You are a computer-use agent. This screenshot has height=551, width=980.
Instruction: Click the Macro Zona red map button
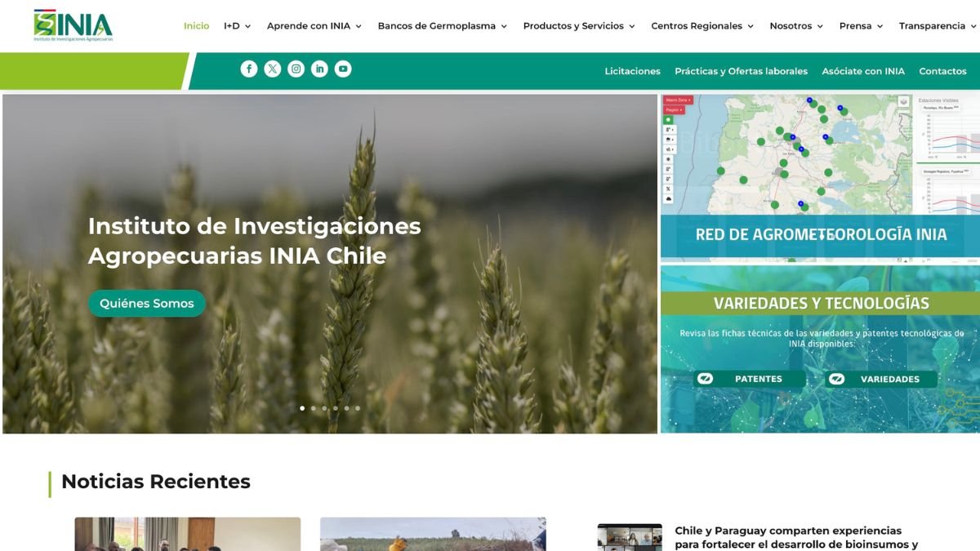678,100
